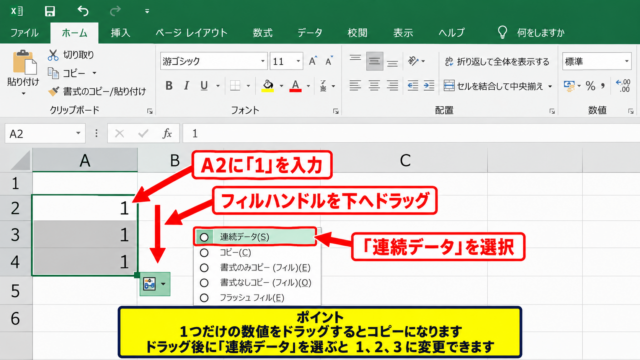640x360 pixels.
Task: Click the Save icon in title bar
Action: point(50,11)
